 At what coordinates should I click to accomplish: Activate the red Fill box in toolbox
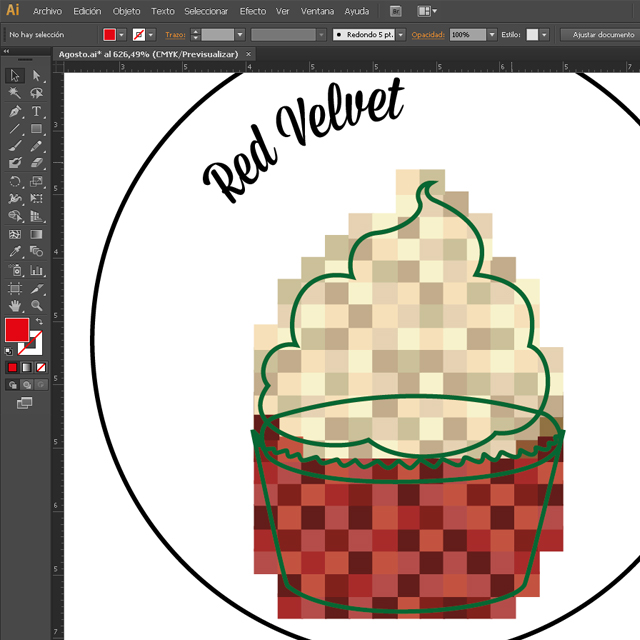coord(17,330)
